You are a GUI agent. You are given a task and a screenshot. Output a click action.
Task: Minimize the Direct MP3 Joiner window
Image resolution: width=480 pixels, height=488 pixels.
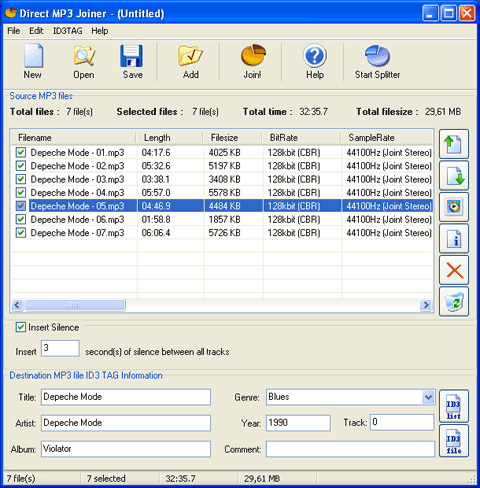430,14
